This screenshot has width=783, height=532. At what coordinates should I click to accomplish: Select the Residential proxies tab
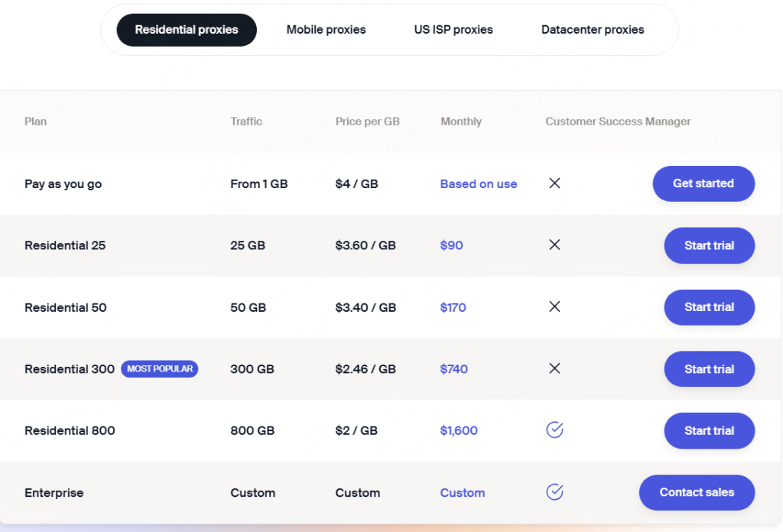tap(187, 30)
